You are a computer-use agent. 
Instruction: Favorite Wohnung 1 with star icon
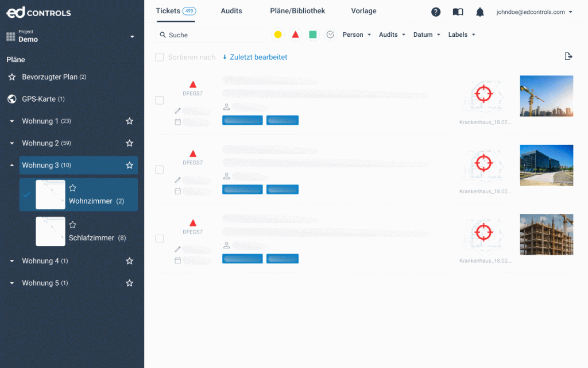[x=130, y=121]
